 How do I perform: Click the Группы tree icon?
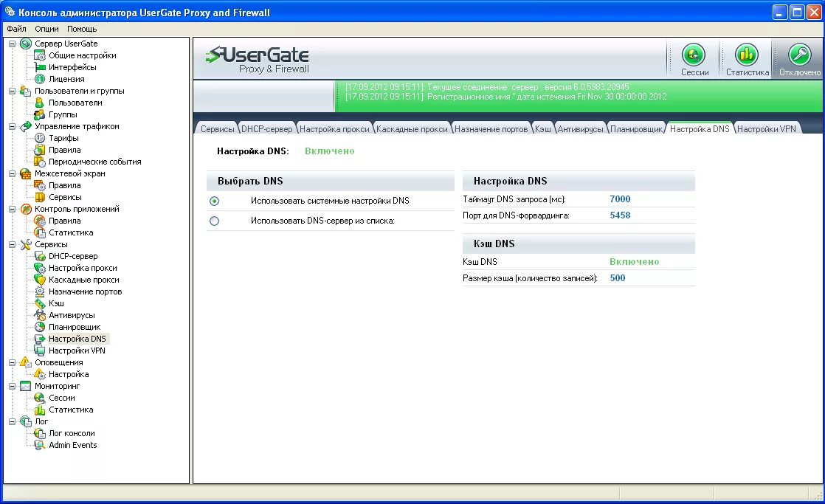point(39,114)
